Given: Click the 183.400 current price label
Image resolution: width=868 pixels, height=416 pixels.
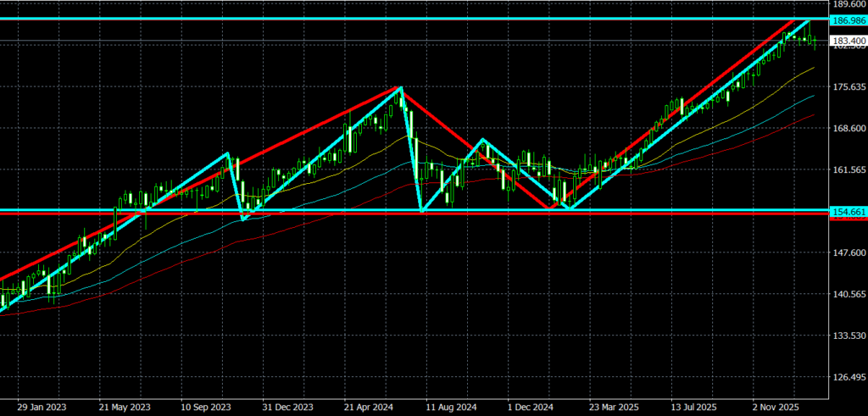Looking at the screenshot, I should coord(848,41).
